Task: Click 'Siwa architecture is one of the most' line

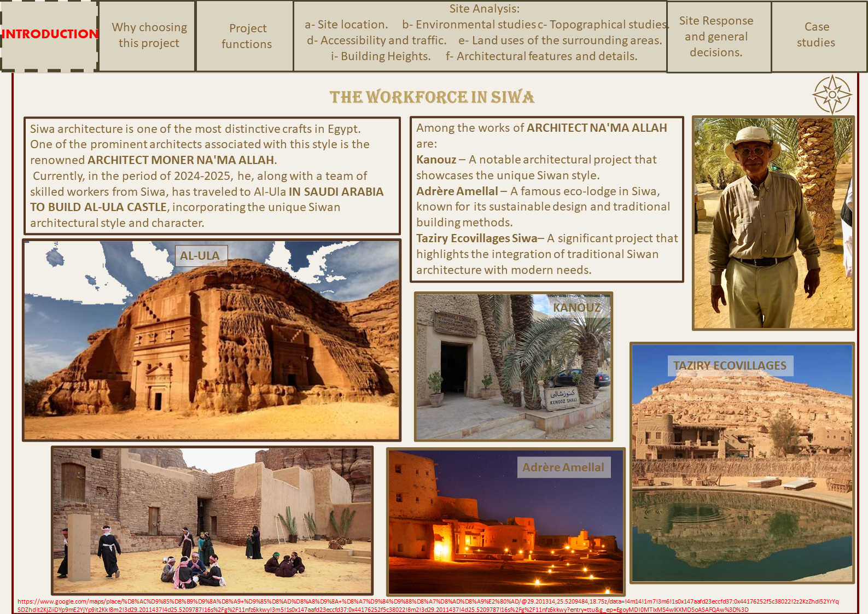Action: (x=195, y=129)
